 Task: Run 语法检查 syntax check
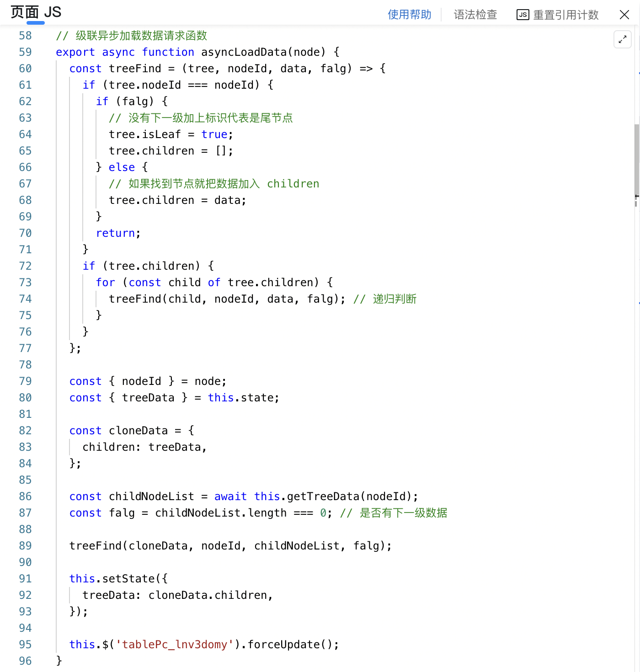[x=475, y=15]
